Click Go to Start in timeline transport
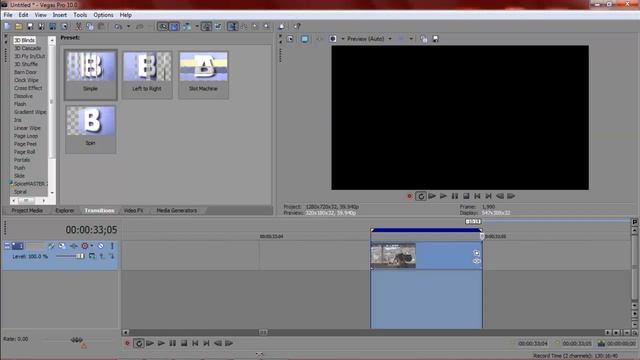640x360 pixels. [x=195, y=343]
